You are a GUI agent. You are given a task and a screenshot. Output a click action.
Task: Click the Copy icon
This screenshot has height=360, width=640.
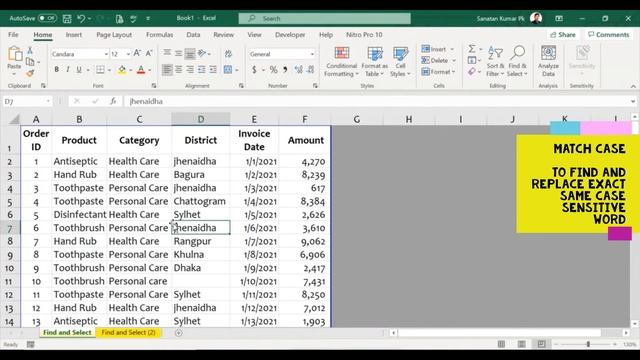click(30, 62)
